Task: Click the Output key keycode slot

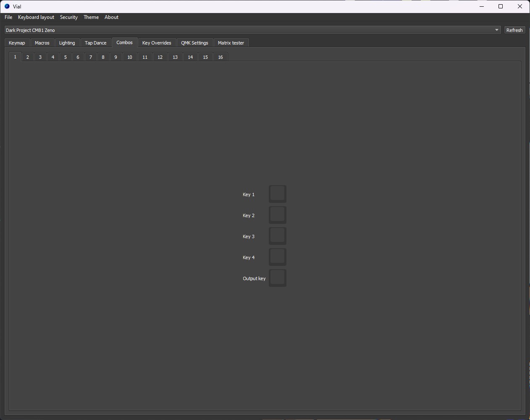Action: point(278,278)
